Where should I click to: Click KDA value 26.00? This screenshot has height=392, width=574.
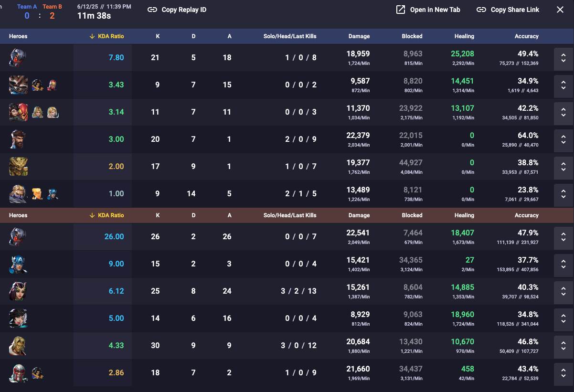click(x=114, y=237)
